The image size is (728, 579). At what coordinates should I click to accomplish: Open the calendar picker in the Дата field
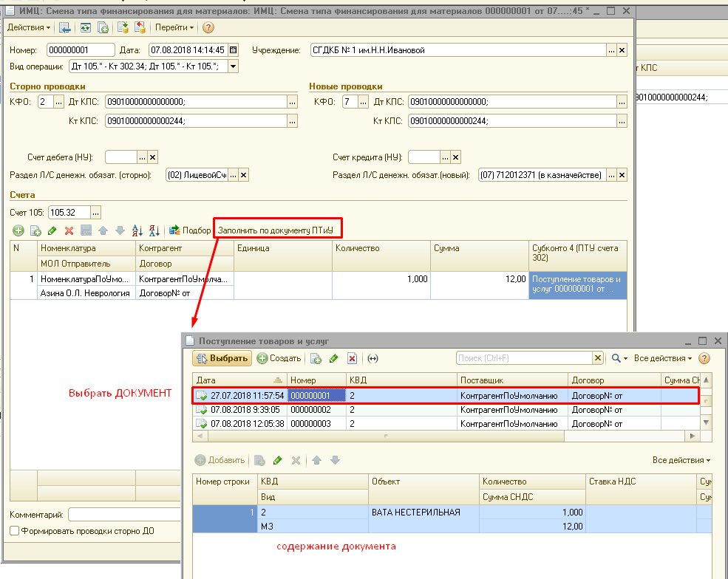tap(234, 50)
